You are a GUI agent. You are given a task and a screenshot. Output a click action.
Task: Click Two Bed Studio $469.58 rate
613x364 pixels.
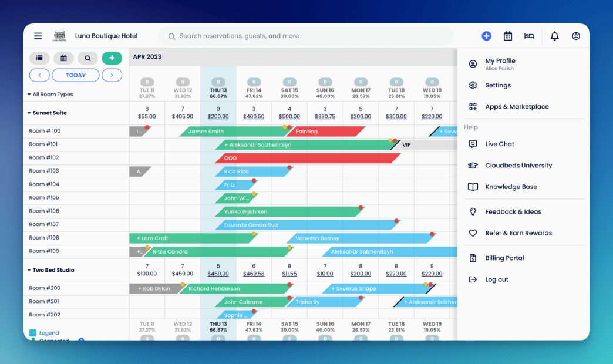click(254, 274)
